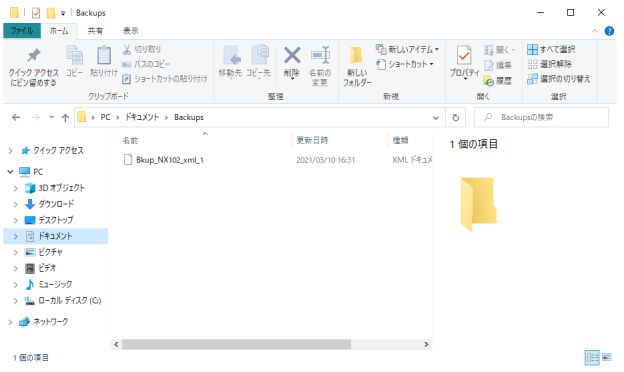The width and height of the screenshot is (624, 372).
Task: Click the History (履歴) icon
Action: coord(498,81)
